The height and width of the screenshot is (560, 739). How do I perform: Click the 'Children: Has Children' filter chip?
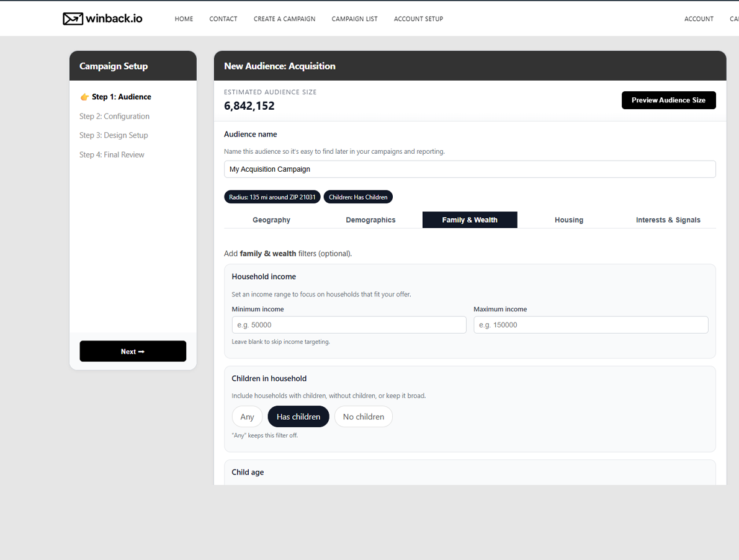tap(358, 197)
